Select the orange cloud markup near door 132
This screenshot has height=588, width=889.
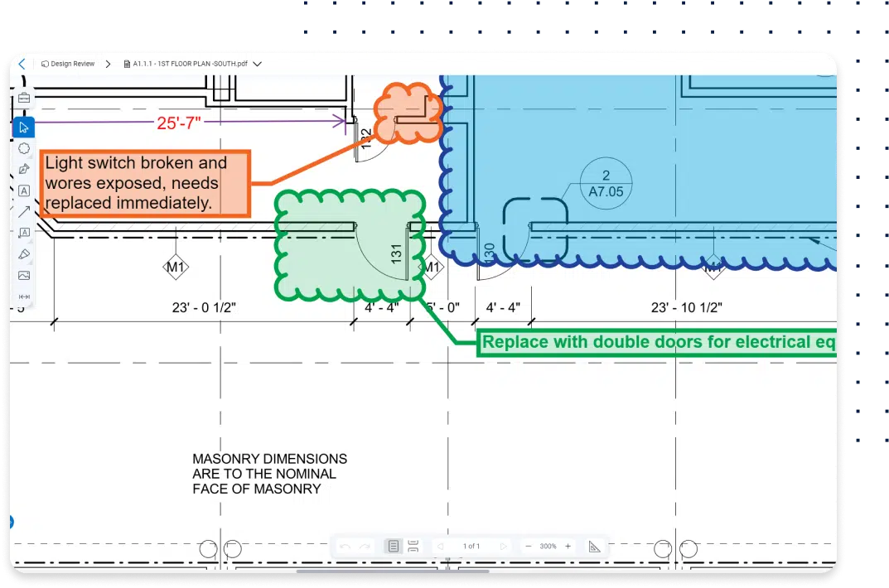tap(407, 113)
